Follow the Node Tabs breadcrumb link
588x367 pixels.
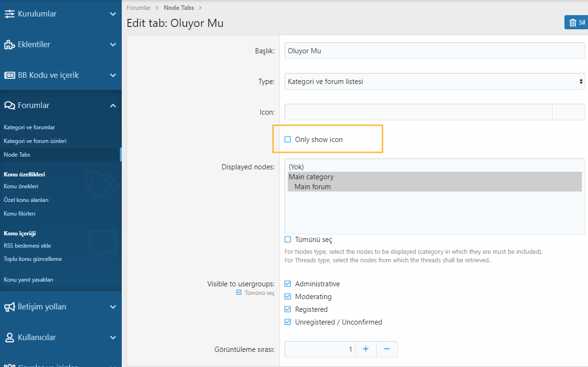[179, 8]
